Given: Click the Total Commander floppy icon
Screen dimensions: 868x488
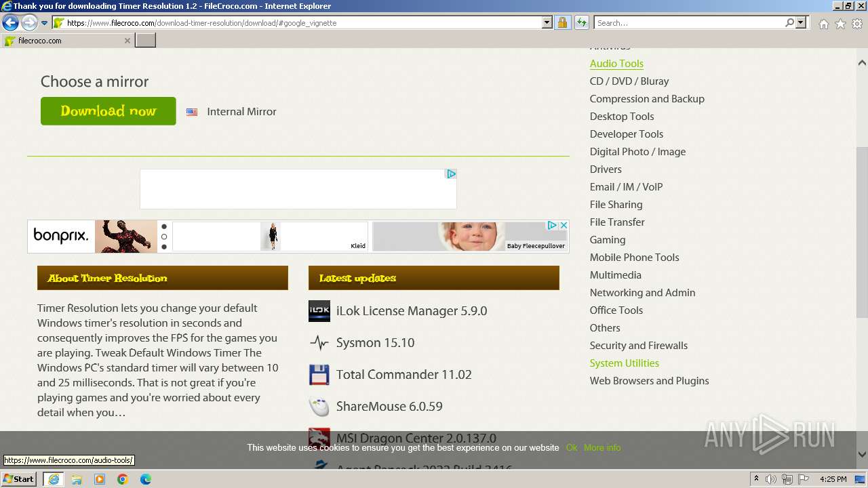Looking at the screenshot, I should click(319, 375).
